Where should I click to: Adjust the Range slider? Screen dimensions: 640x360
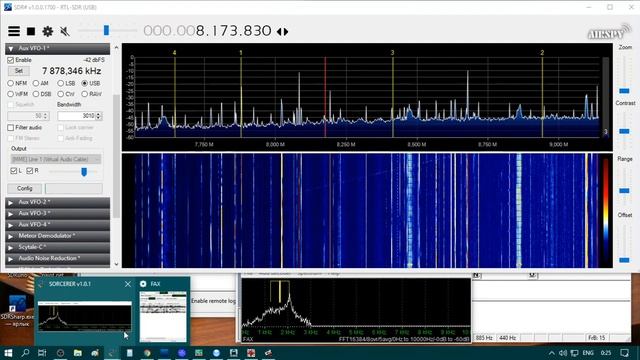coord(624,191)
